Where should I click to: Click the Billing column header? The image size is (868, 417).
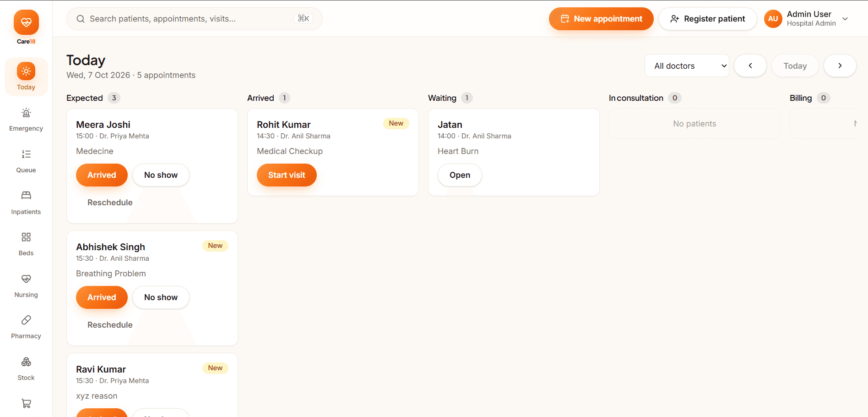pyautogui.click(x=801, y=98)
